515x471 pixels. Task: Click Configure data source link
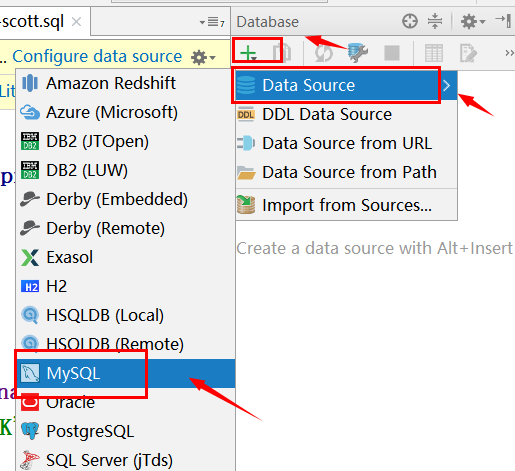97,56
